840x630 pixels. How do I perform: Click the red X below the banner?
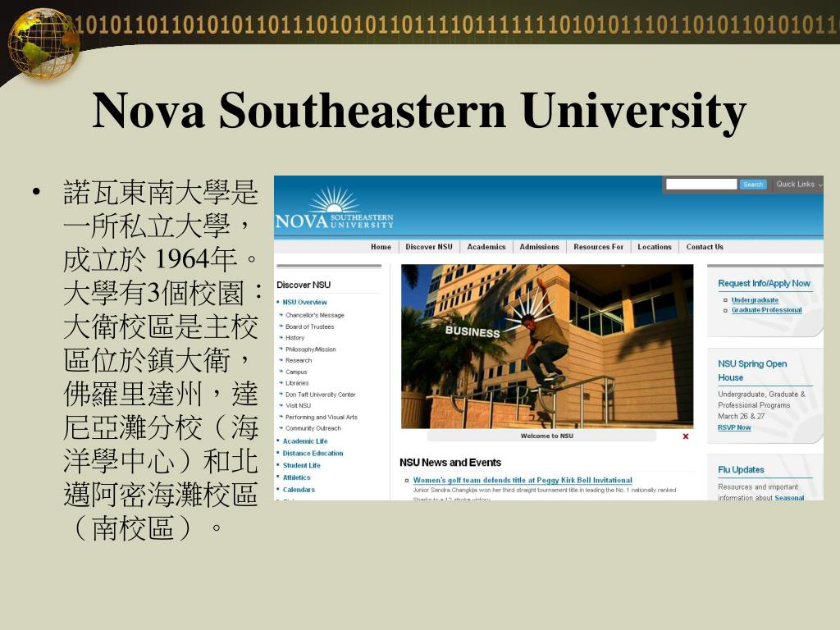tap(685, 436)
